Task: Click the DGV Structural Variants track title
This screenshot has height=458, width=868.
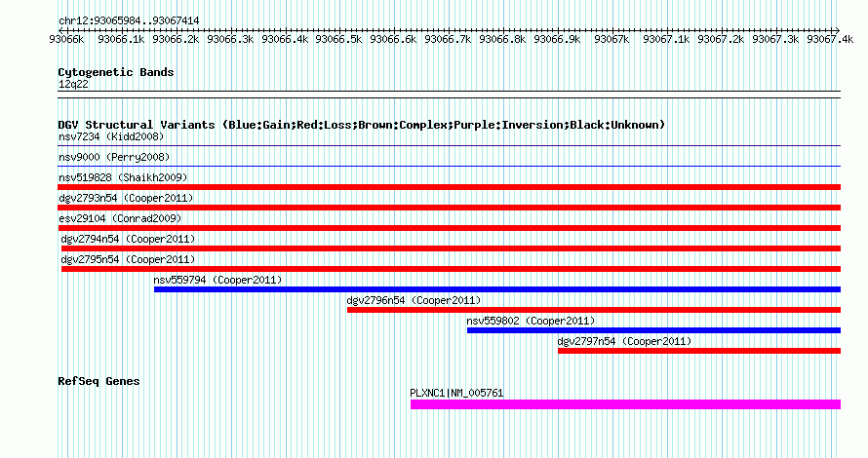Action: tap(362, 125)
